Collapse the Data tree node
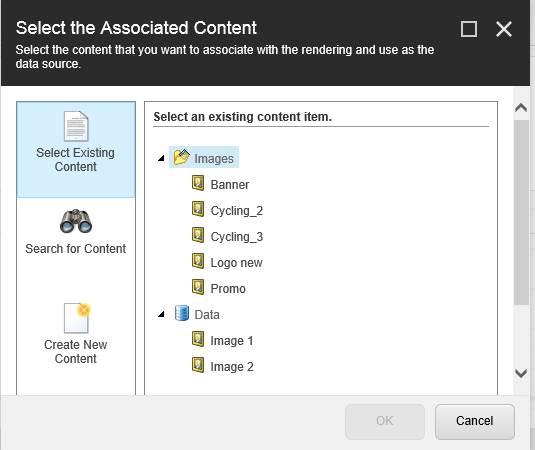The width and height of the screenshot is (535, 450). (x=161, y=314)
